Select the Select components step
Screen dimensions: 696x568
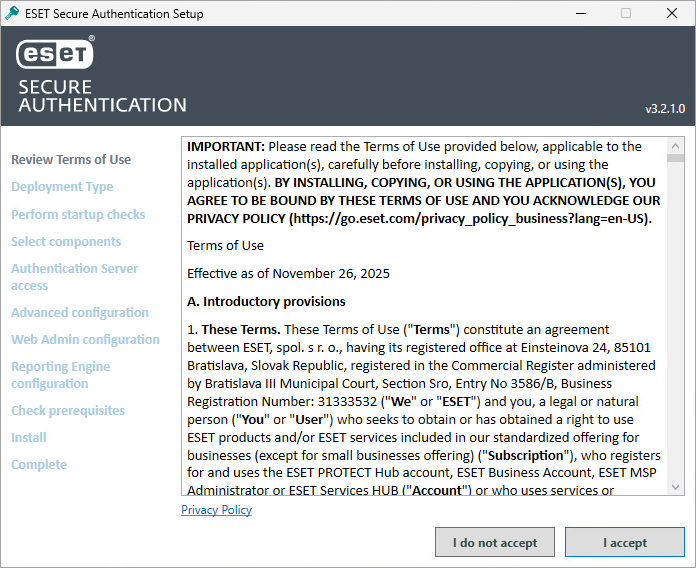[66, 241]
